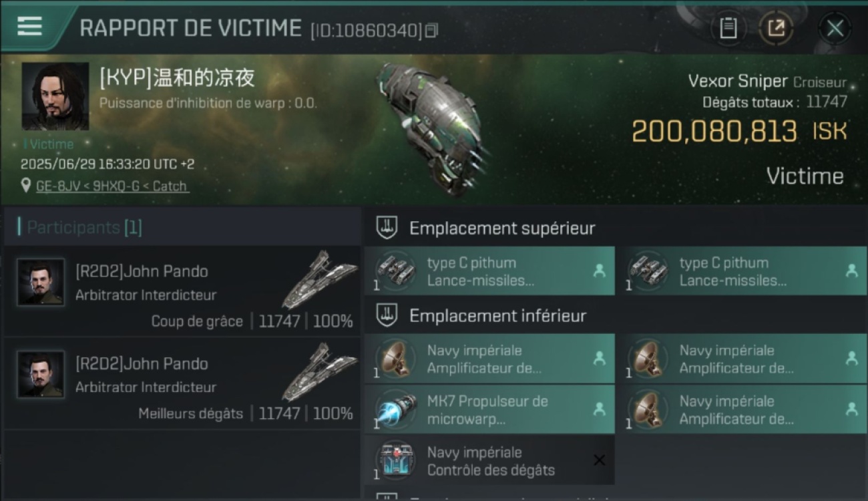Viewport: 868px width, 501px height.
Task: Click the MK7 Propulseur de microwarp module
Action: (x=489, y=409)
